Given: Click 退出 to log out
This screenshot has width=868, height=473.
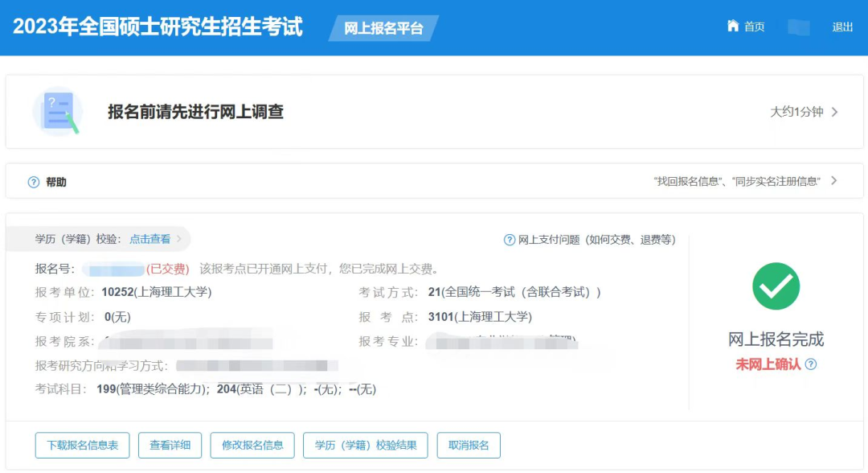Looking at the screenshot, I should tap(842, 27).
